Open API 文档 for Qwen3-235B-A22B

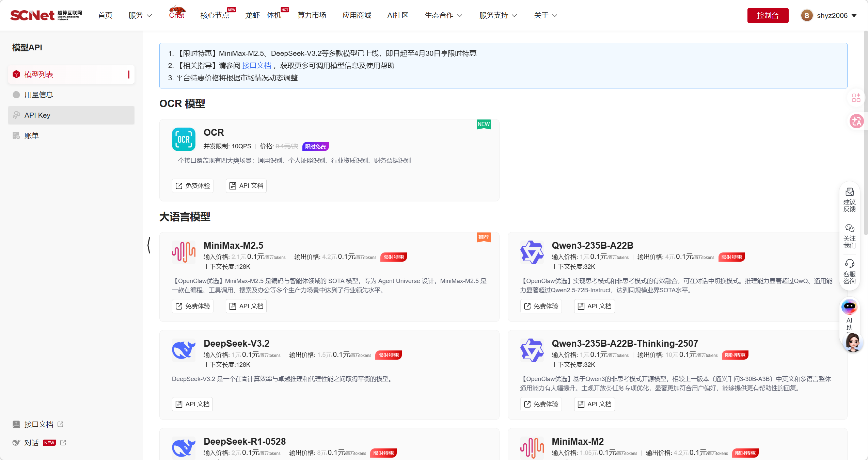pyautogui.click(x=595, y=306)
